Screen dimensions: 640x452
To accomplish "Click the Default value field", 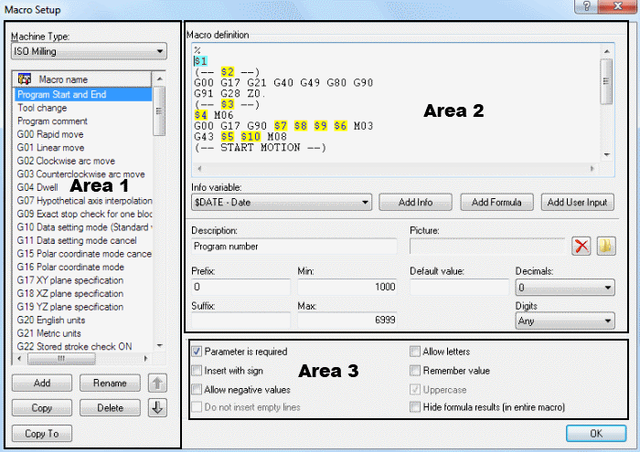I will 460,287.
